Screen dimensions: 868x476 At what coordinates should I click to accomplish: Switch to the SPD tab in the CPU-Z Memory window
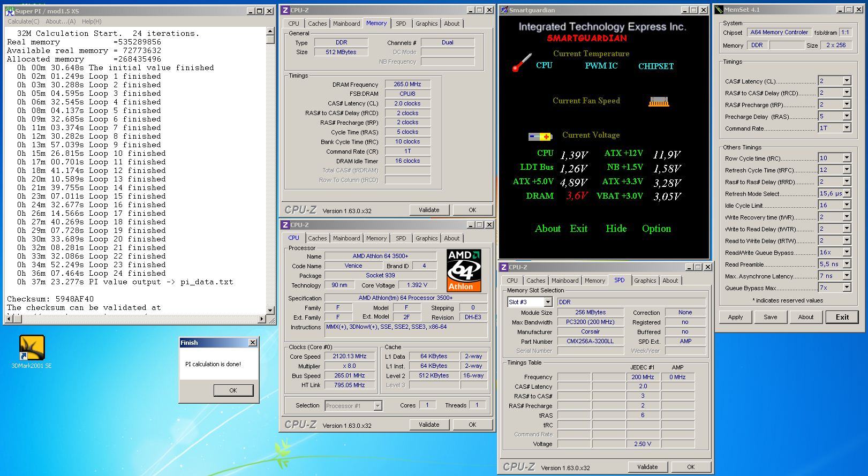coord(401,24)
